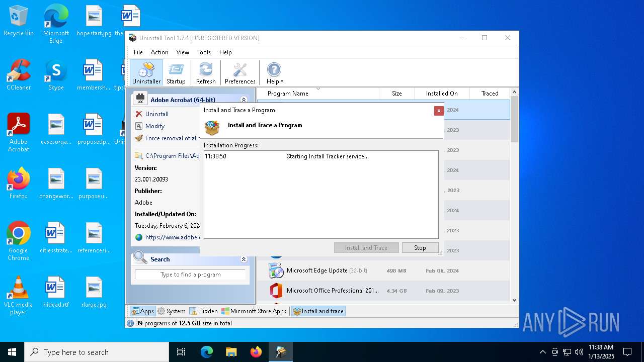
Task: Collapse the Search panel
Action: coord(244,259)
